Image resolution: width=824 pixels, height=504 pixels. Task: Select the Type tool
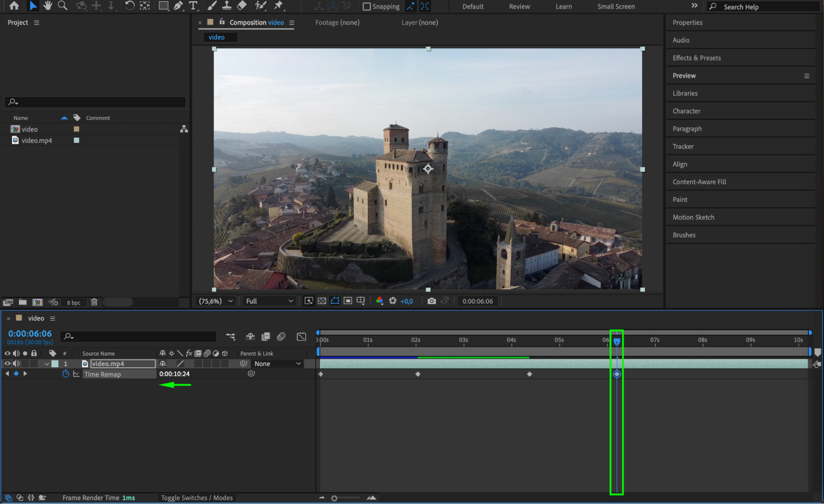(193, 6)
